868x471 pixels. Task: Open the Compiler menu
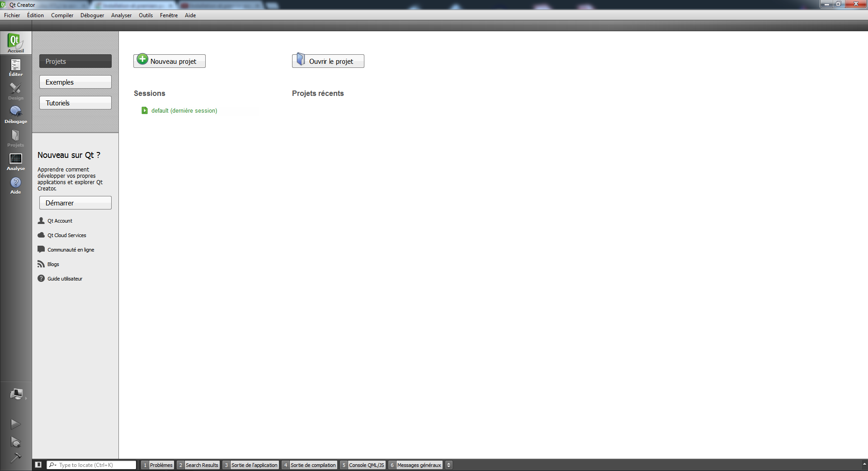(x=62, y=15)
